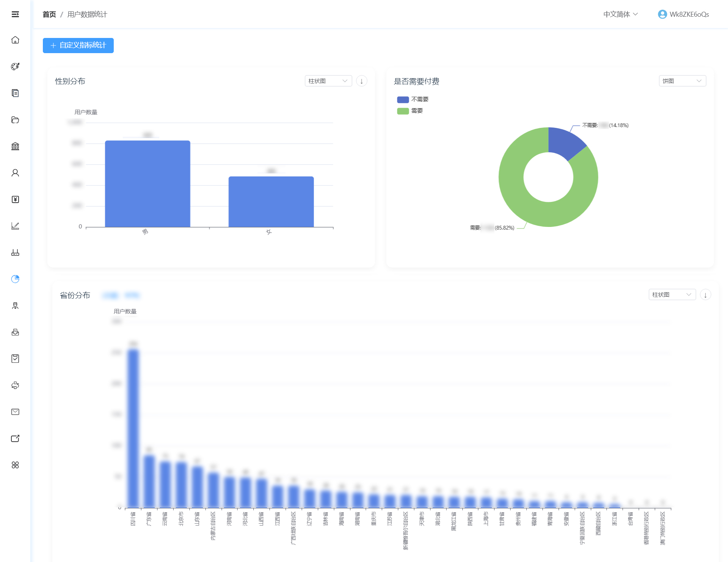Open the home icon in the sidebar
This screenshot has width=728, height=562.
coord(15,40)
